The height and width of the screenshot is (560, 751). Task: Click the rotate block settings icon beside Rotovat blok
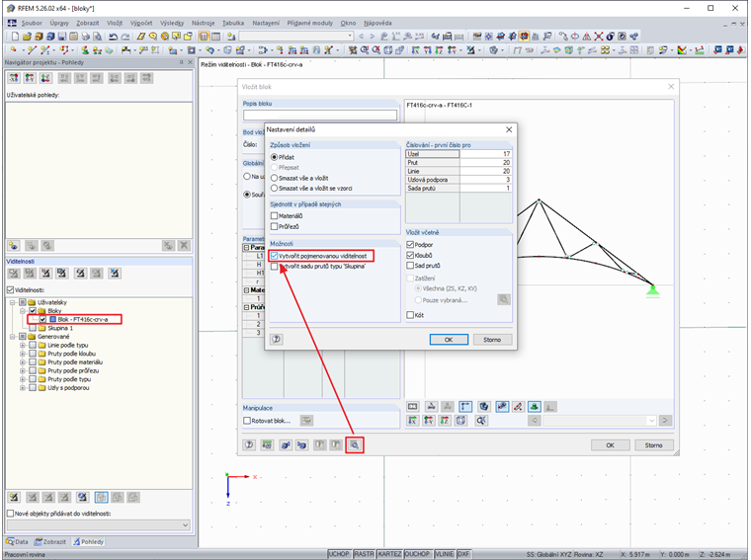point(306,421)
